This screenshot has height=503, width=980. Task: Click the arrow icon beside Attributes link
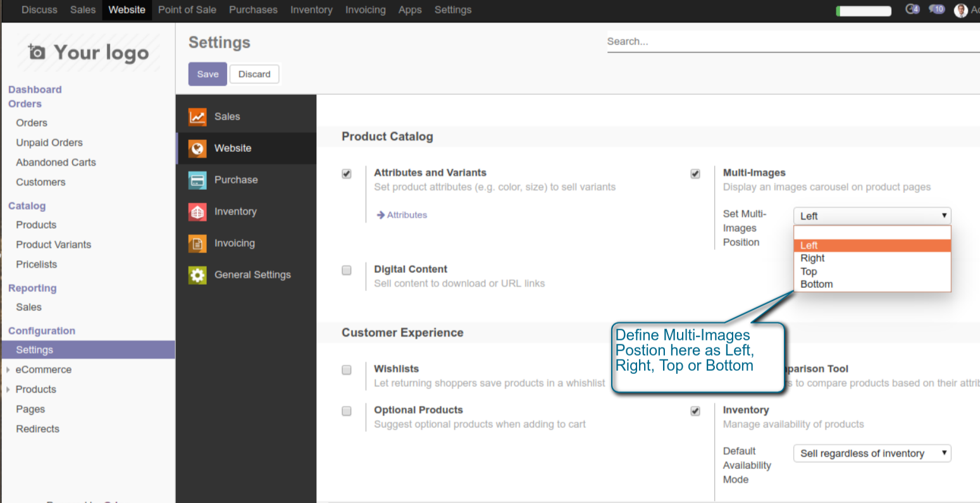pyautogui.click(x=381, y=215)
